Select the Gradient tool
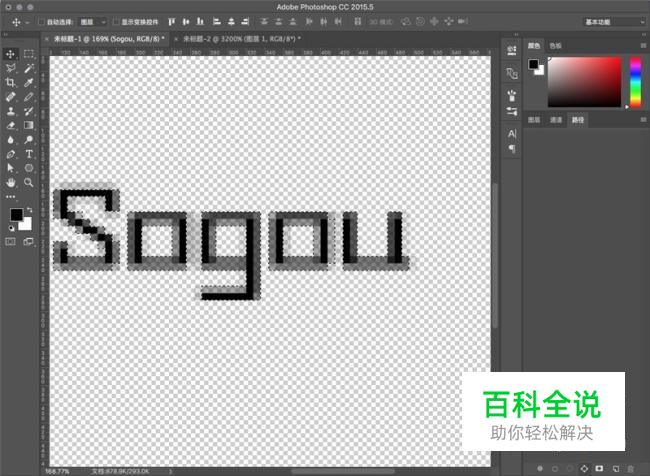The width and height of the screenshot is (650, 476). (x=29, y=125)
